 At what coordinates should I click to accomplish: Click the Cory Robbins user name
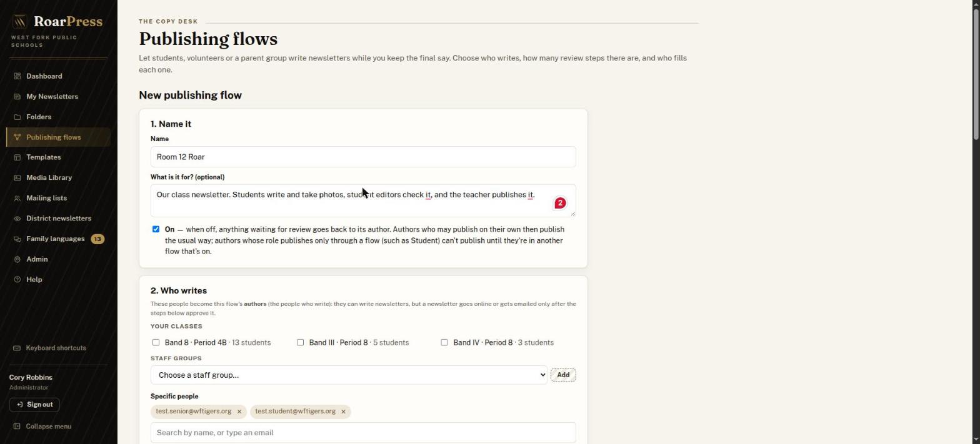click(31, 378)
